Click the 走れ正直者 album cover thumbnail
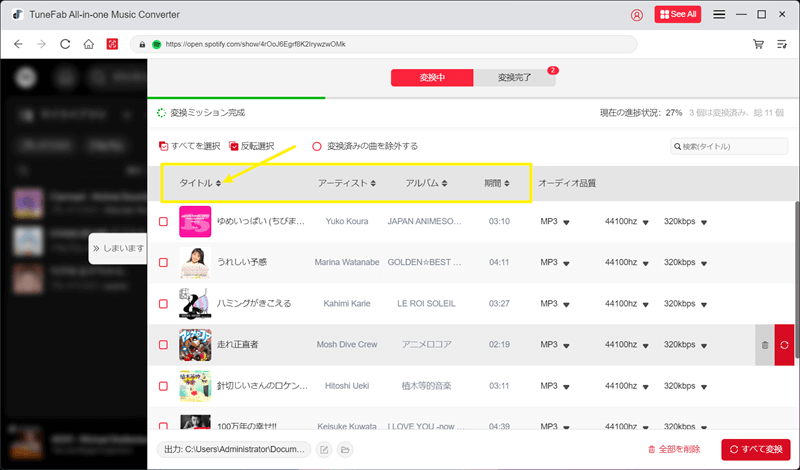 tap(195, 345)
